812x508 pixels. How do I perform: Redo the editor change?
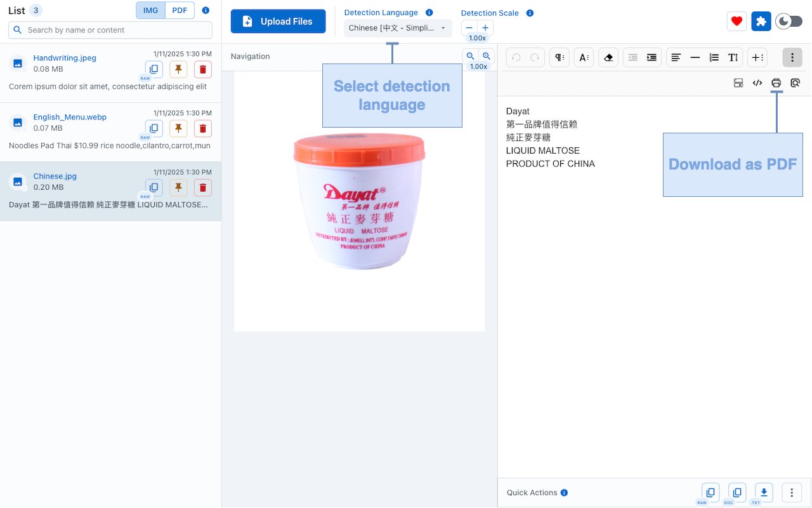pyautogui.click(x=535, y=57)
